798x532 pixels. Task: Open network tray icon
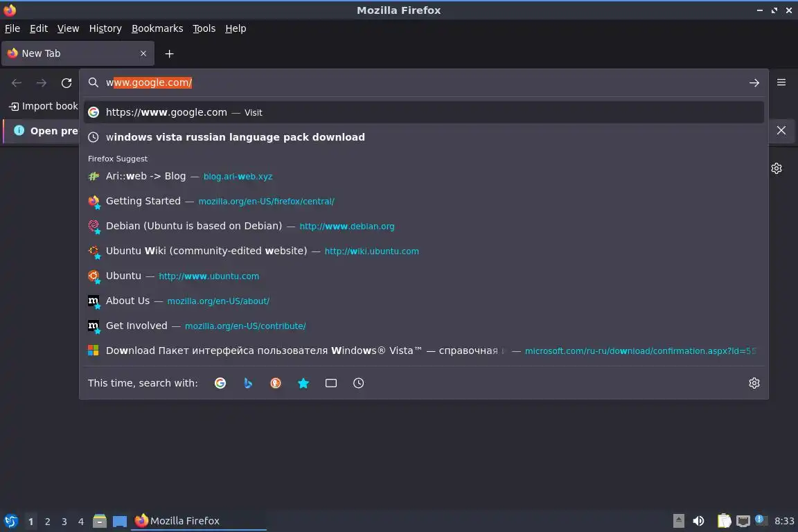(x=743, y=521)
